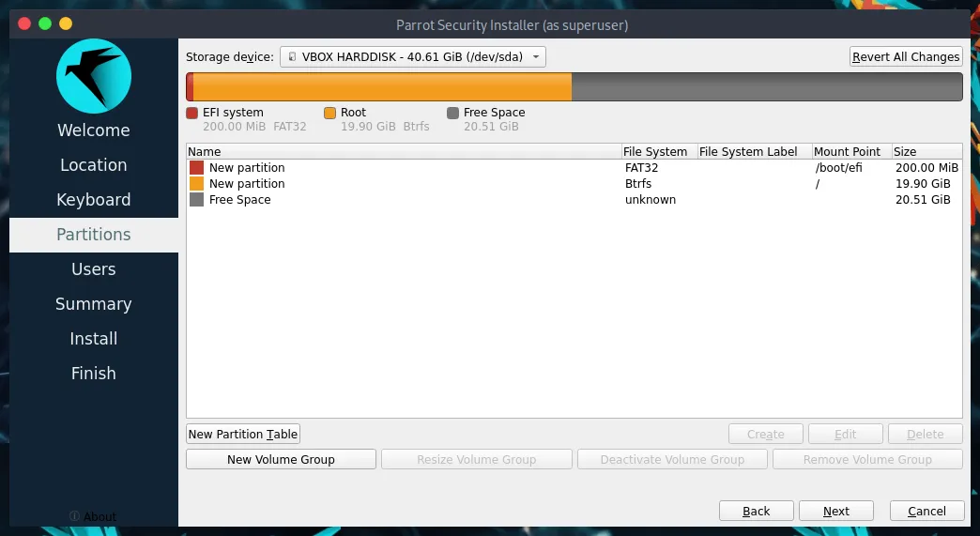Viewport: 980px width, 536px height.
Task: Click the Revert All Changes button
Action: (x=906, y=57)
